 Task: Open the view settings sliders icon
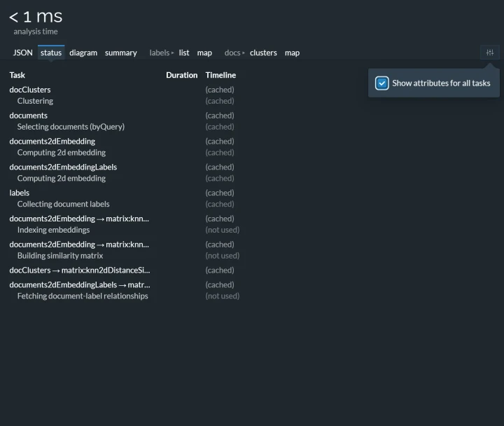click(489, 53)
